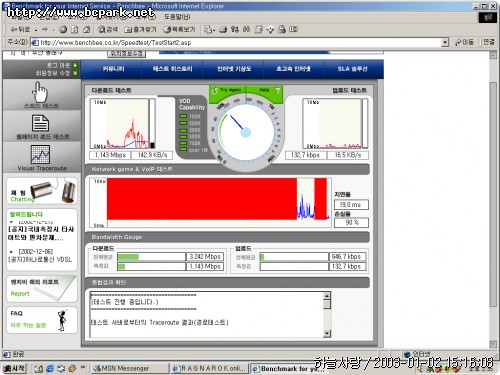The height and width of the screenshot is (375, 500).
Task: Click the browser Refresh toolbar icon
Action: click(75, 30)
